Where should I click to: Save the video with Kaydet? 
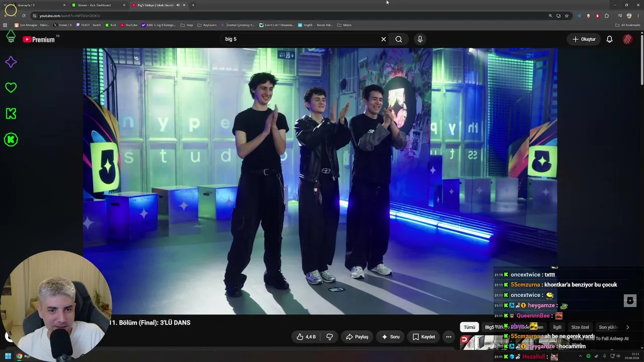click(x=424, y=337)
